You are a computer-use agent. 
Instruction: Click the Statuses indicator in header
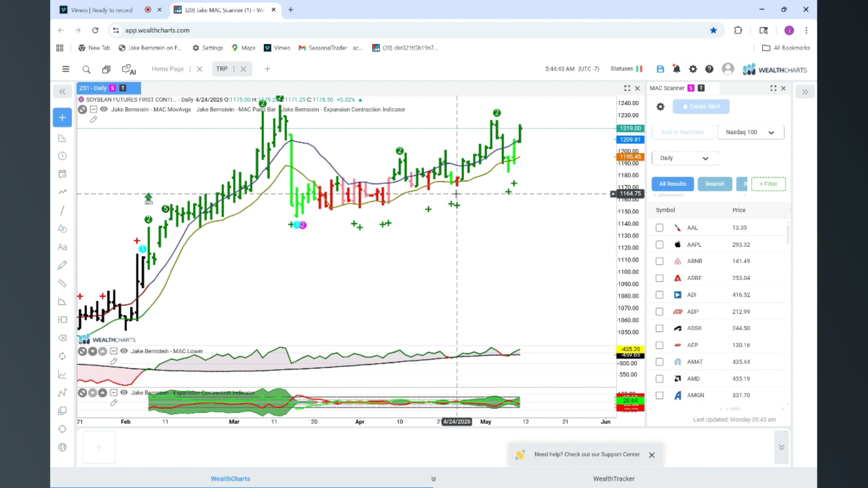pyautogui.click(x=626, y=69)
